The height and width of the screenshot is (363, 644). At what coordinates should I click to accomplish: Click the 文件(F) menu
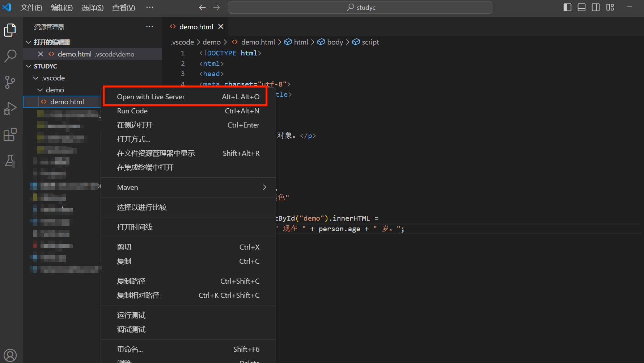click(31, 8)
